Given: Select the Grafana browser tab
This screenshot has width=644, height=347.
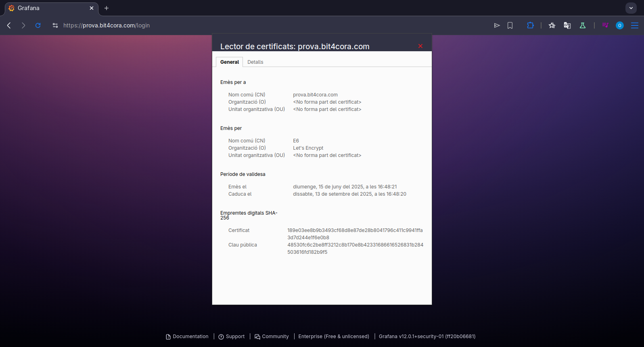Looking at the screenshot, I should (x=52, y=8).
